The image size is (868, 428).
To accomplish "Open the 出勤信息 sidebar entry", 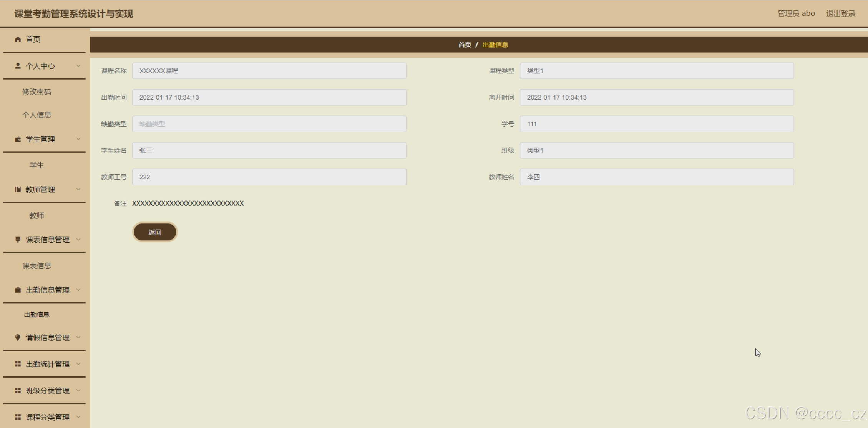I will [37, 315].
